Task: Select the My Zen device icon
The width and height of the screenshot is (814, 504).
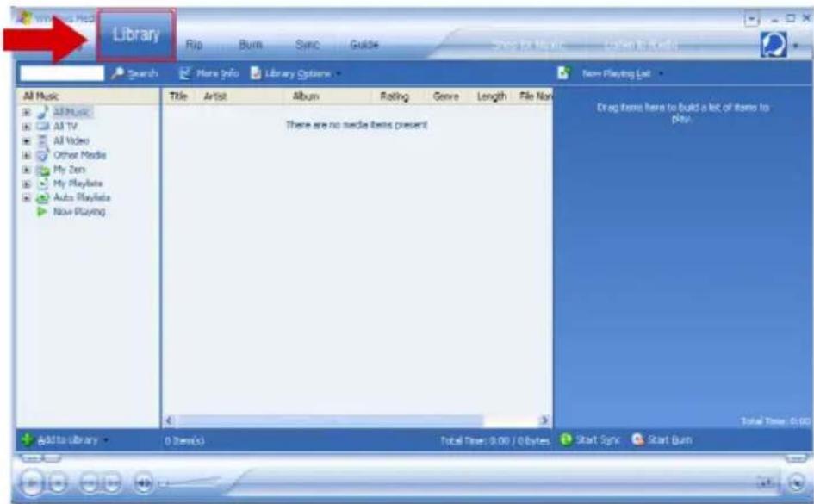Action: [x=42, y=170]
